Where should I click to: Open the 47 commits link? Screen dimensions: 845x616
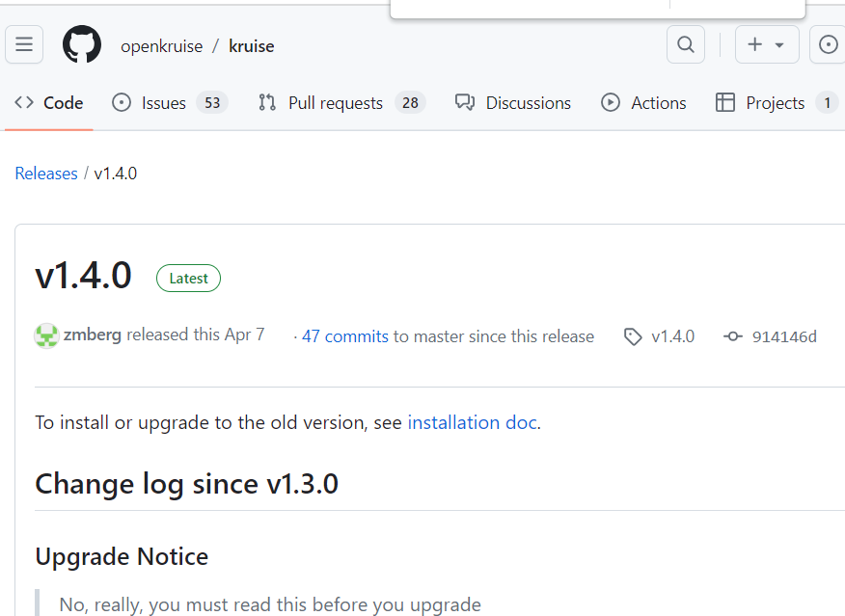345,336
